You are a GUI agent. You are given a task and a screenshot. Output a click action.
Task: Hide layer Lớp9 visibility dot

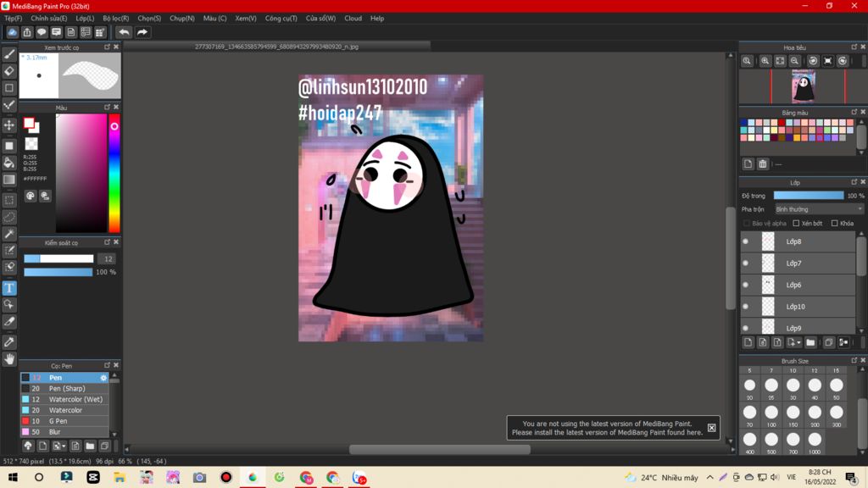[x=746, y=328]
